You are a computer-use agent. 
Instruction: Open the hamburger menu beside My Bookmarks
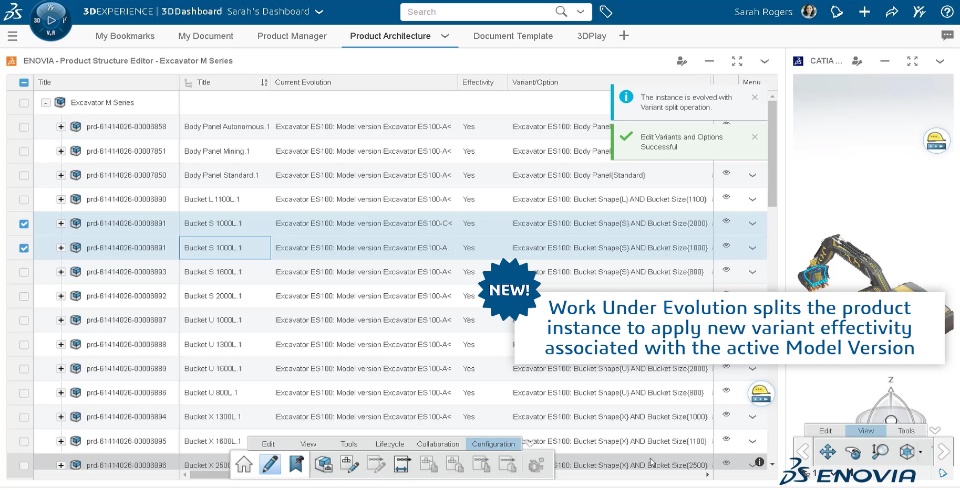pos(12,36)
